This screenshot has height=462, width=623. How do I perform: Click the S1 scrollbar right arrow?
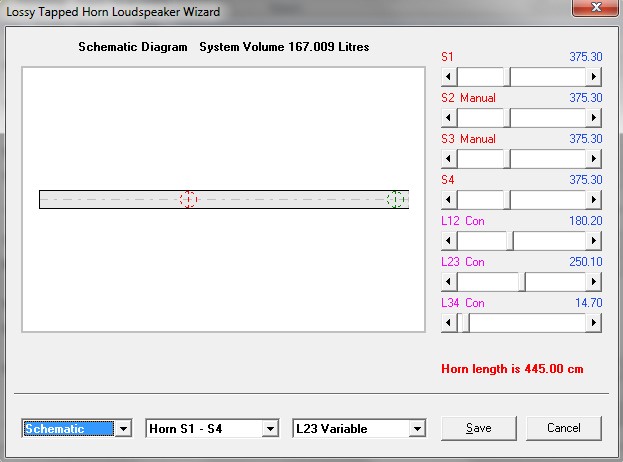click(x=594, y=76)
